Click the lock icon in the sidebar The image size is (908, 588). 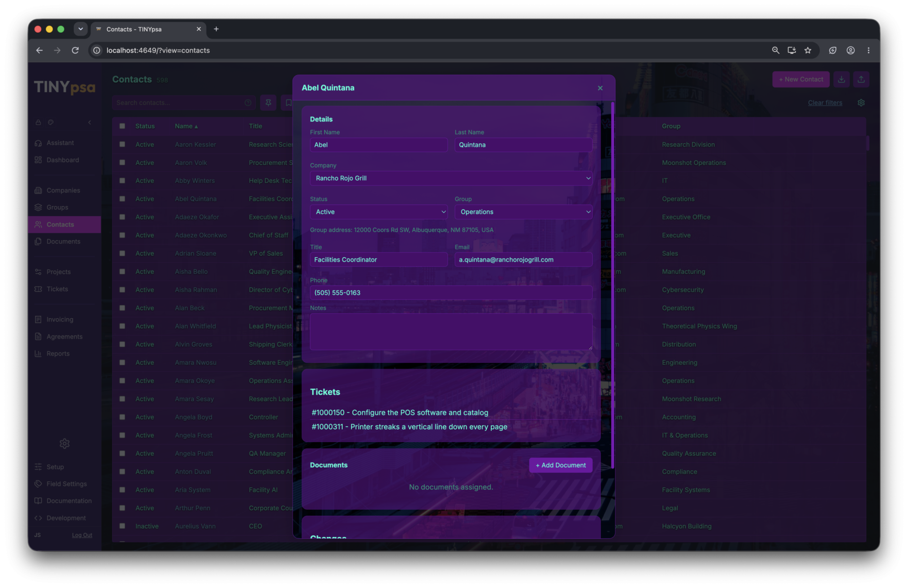pyautogui.click(x=38, y=122)
